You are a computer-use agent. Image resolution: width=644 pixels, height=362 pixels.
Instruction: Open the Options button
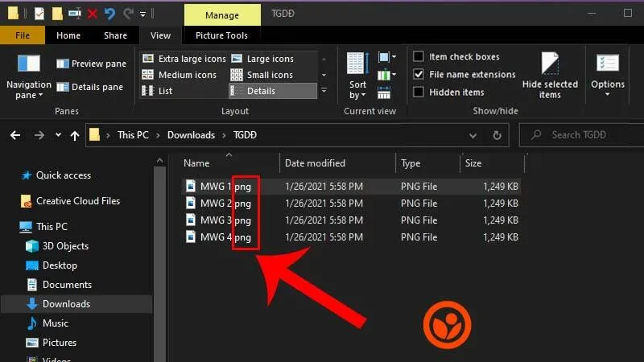coord(608,76)
